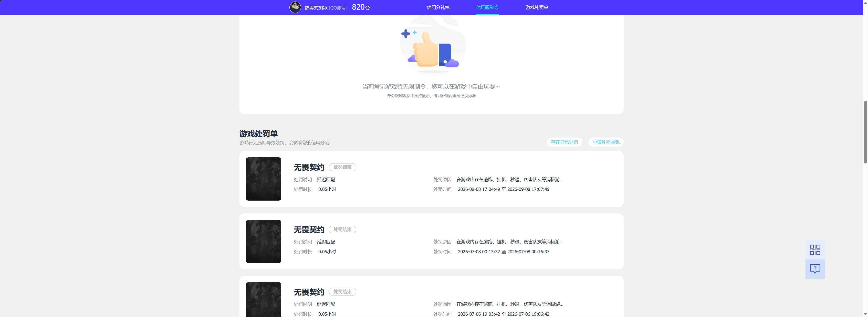Screen dimensions: 868x317
Task: Click 处罚结束 badge on 2026-07-06 card
Action: [x=342, y=292]
